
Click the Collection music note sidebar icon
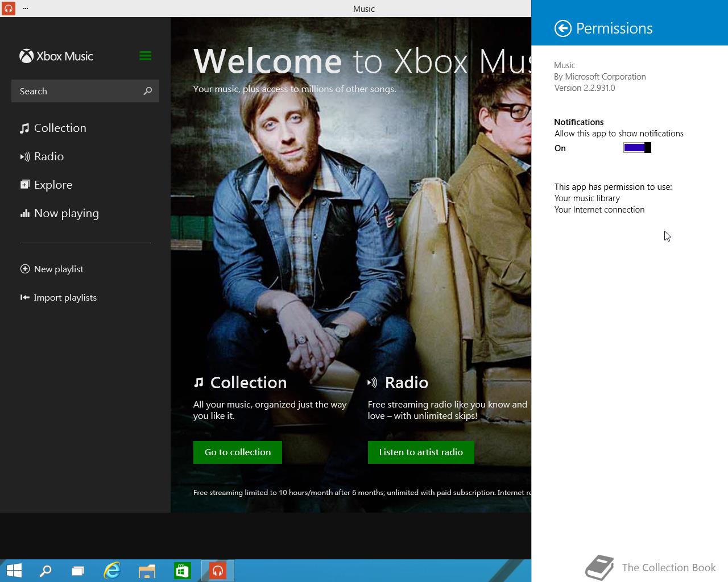tap(24, 128)
